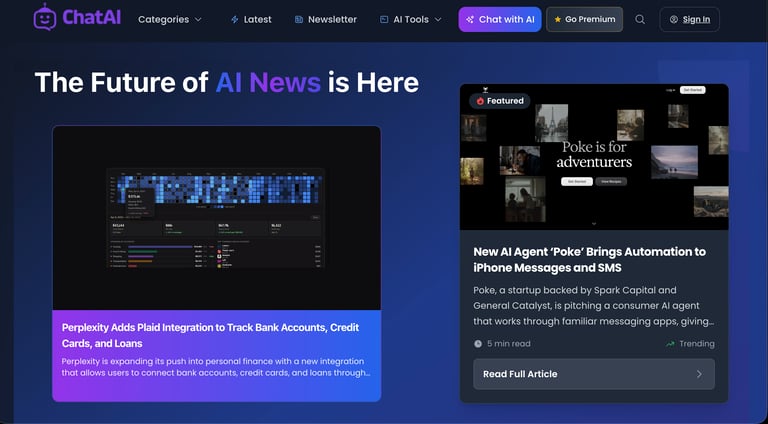The width and height of the screenshot is (768, 424).
Task: Click the Categories chevron arrow
Action: tap(198, 20)
